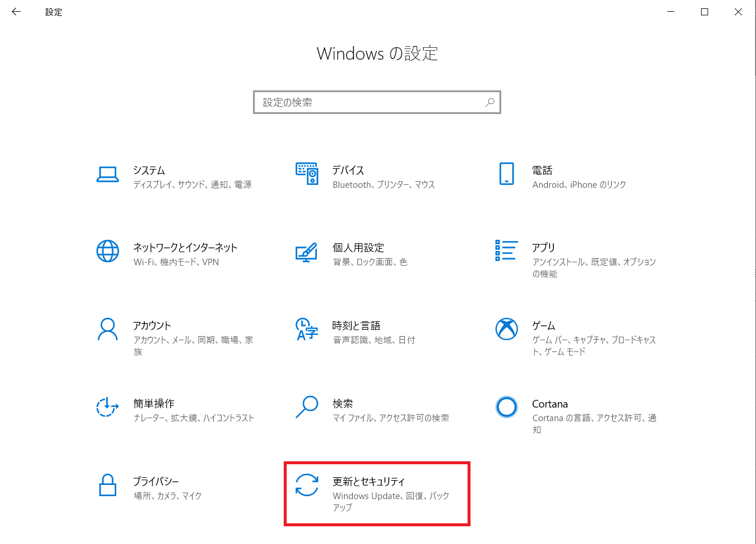Open the アカウント settings title

tap(153, 325)
